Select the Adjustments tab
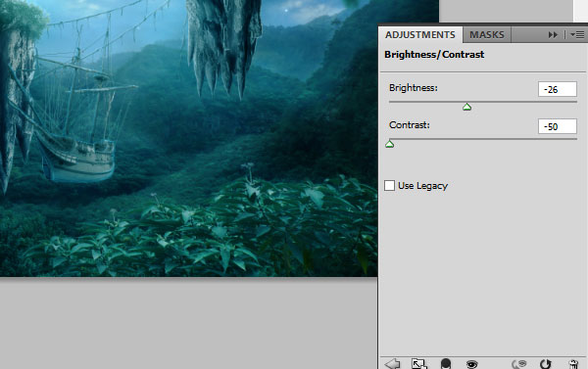Image resolution: width=588 pixels, height=369 pixels. [x=420, y=35]
